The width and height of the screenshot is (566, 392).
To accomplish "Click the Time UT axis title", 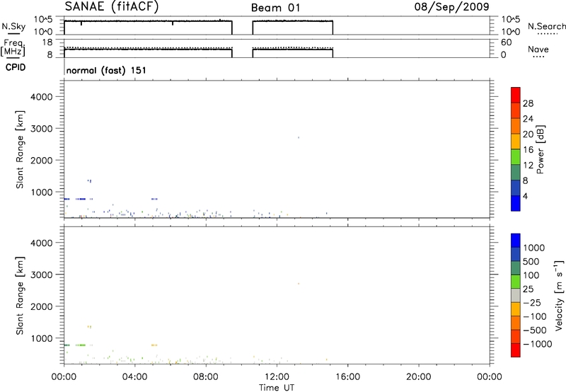I will coord(277,388).
